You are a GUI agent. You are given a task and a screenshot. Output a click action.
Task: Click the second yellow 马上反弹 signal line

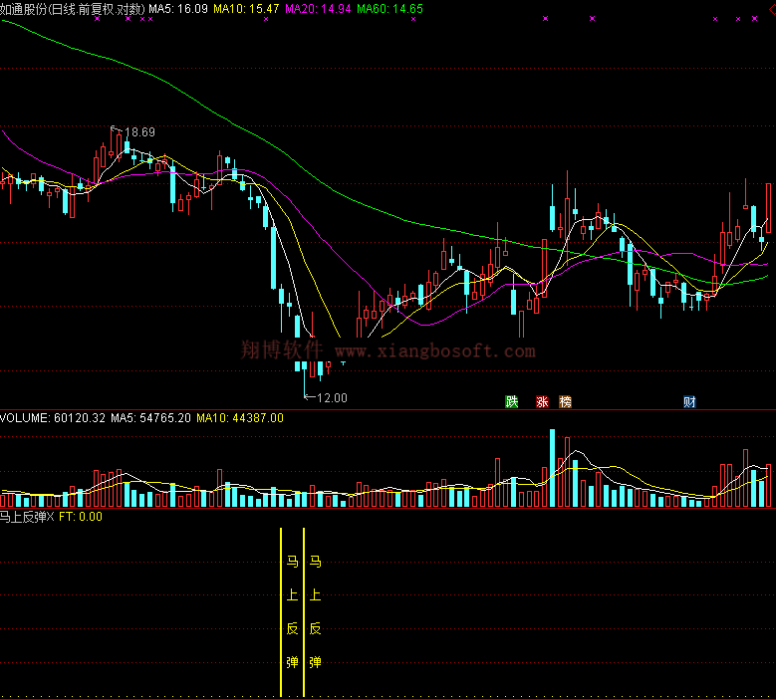click(304, 612)
